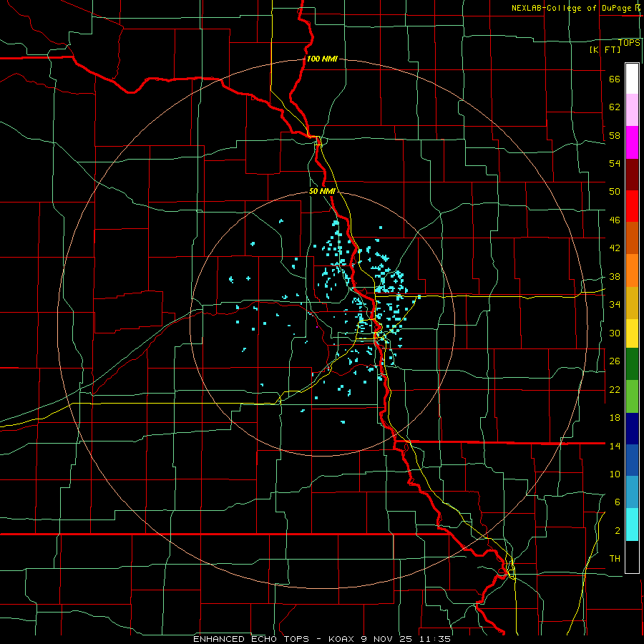Select the white legend color swatch
Screen dimensions: 644x644
[632, 79]
